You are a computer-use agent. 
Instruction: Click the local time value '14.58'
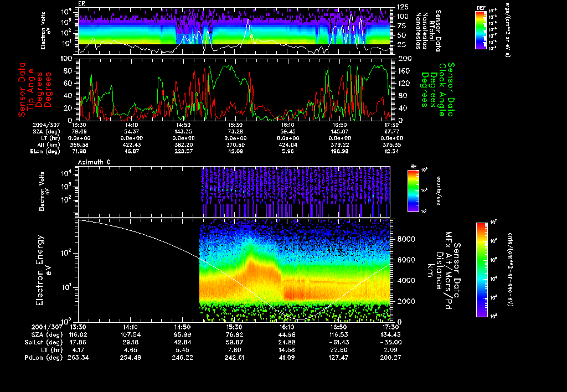point(286,350)
